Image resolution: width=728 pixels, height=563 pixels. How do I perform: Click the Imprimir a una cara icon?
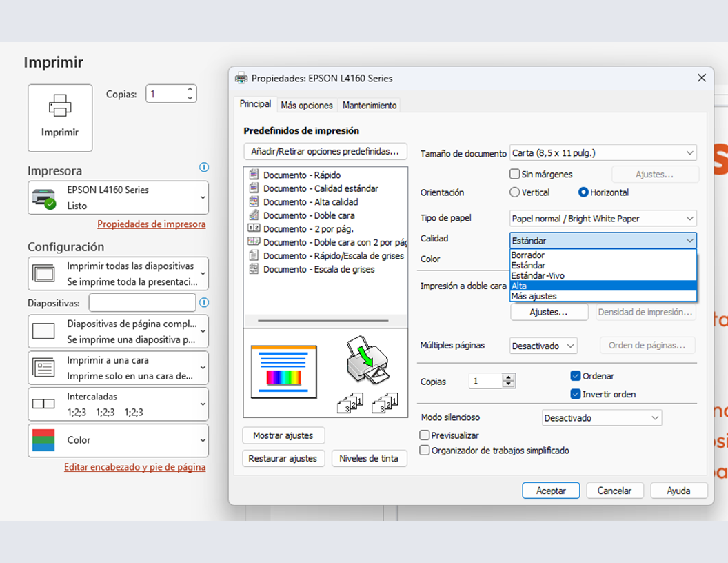point(43,368)
